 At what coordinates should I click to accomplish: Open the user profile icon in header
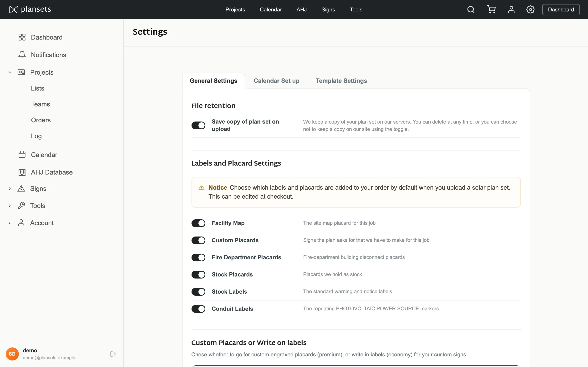(511, 9)
